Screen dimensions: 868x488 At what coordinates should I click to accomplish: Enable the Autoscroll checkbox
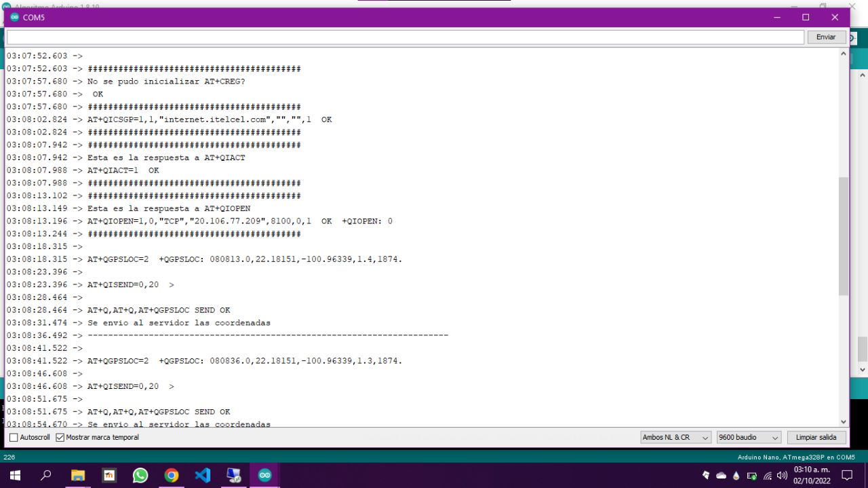14,438
